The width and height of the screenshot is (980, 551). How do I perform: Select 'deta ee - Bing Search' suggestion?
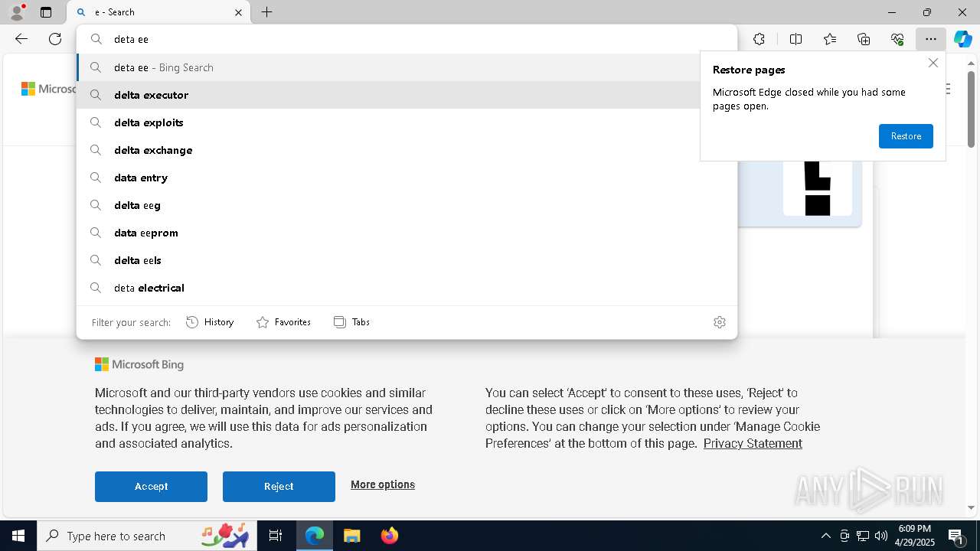[x=407, y=67]
